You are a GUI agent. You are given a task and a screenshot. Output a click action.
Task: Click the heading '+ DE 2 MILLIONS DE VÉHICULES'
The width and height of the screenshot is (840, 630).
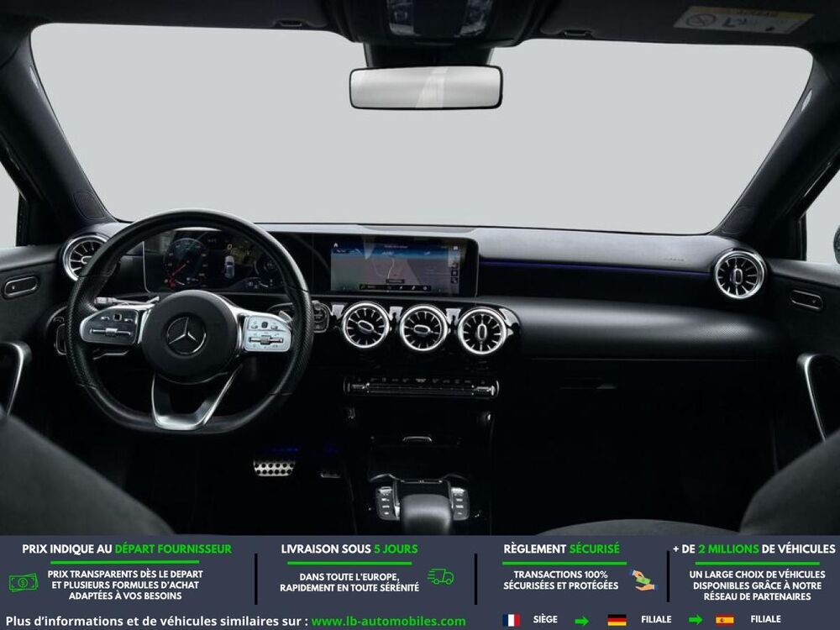coord(754,549)
